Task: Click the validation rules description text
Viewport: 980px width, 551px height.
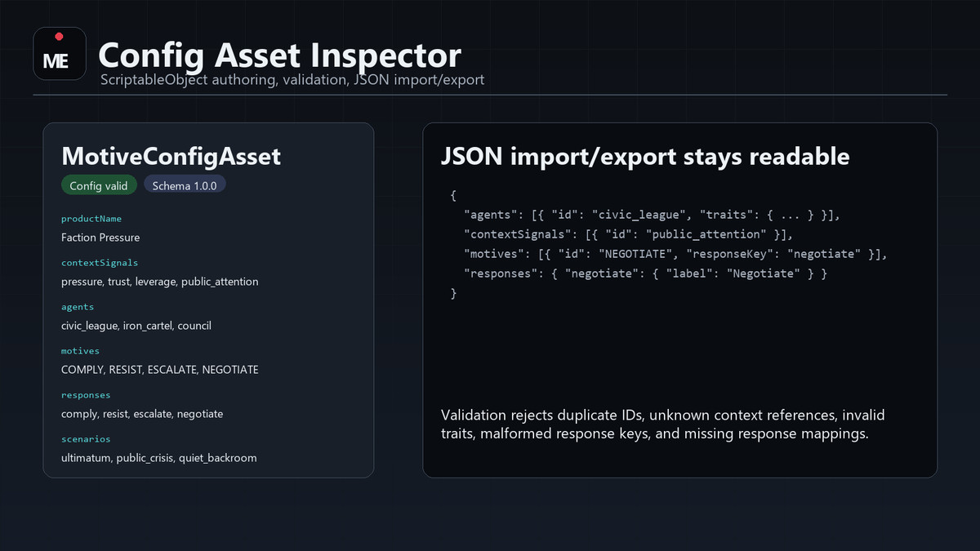Action: [x=663, y=424]
